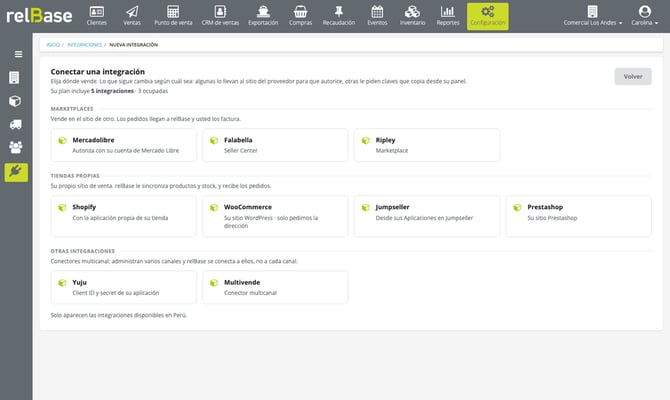This screenshot has width=670, height=400.
Task: Open the Ventas paper plane icon
Action: tap(132, 12)
